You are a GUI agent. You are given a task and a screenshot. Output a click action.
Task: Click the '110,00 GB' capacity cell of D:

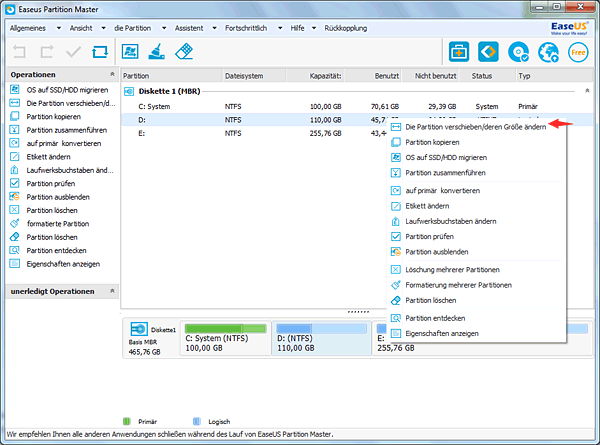tap(325, 120)
